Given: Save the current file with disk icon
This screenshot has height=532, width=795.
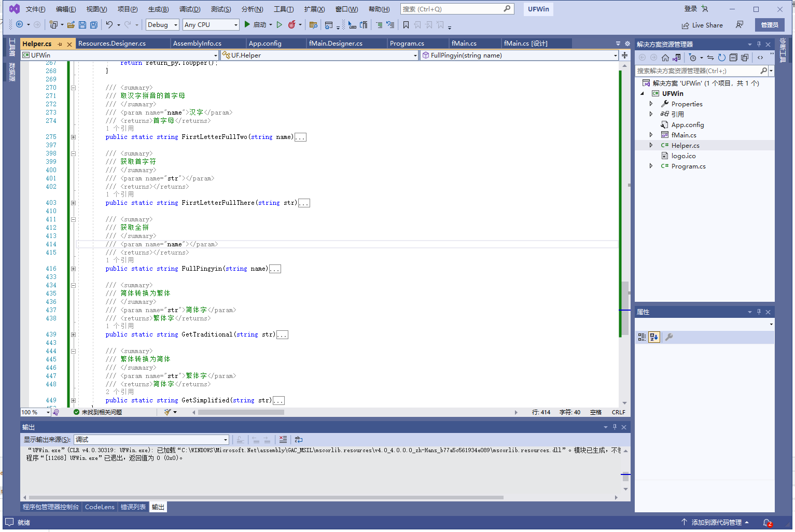Looking at the screenshot, I should point(82,24).
